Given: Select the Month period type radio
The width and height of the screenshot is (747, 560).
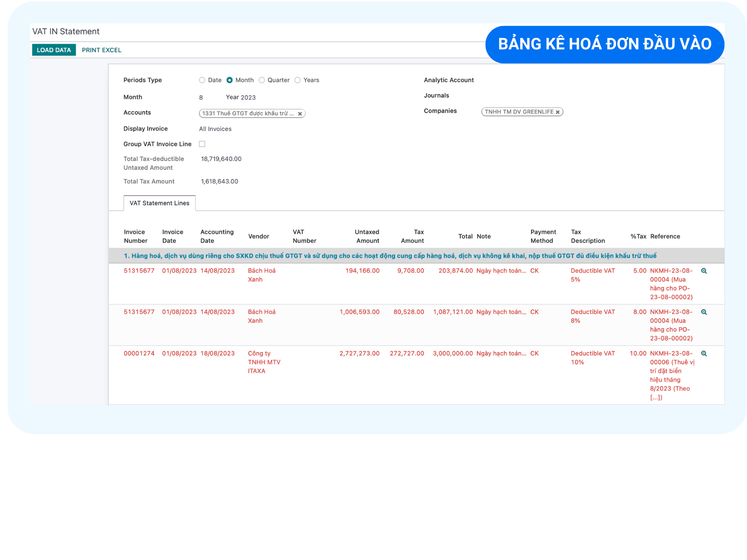Looking at the screenshot, I should click(x=230, y=80).
